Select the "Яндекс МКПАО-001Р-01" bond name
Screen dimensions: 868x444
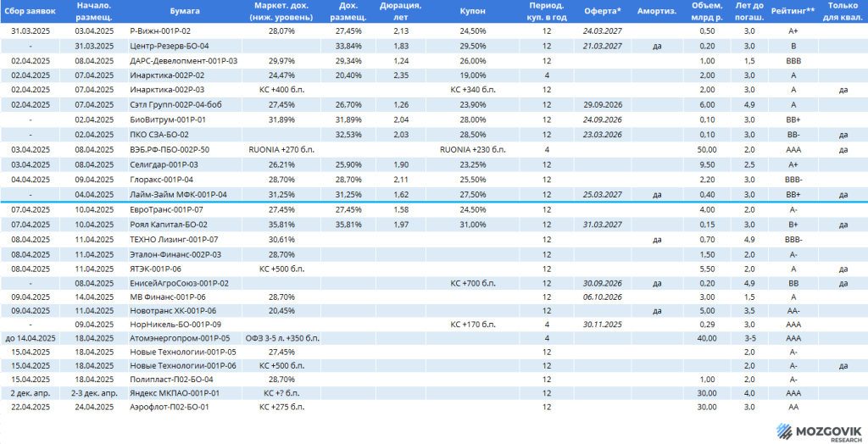(x=175, y=394)
